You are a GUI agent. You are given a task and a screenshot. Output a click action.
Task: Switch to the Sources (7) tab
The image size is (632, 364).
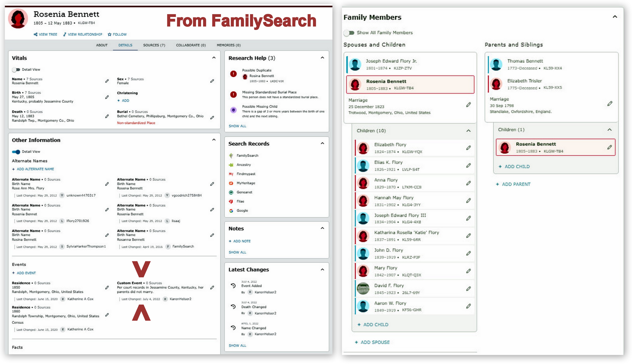154,45
